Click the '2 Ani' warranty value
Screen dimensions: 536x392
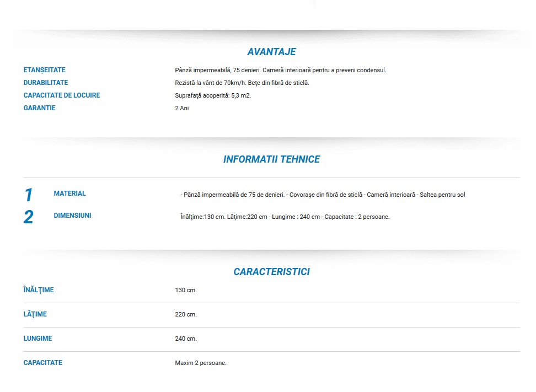181,109
